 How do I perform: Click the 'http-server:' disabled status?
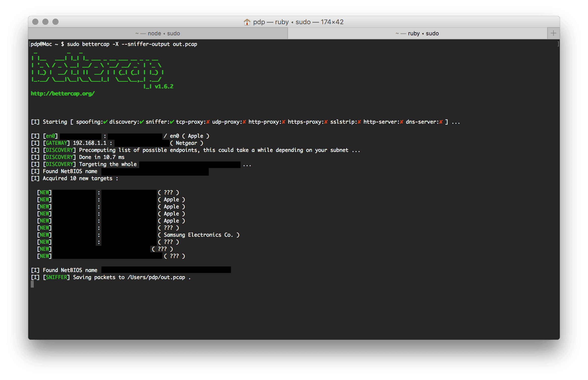(x=384, y=122)
